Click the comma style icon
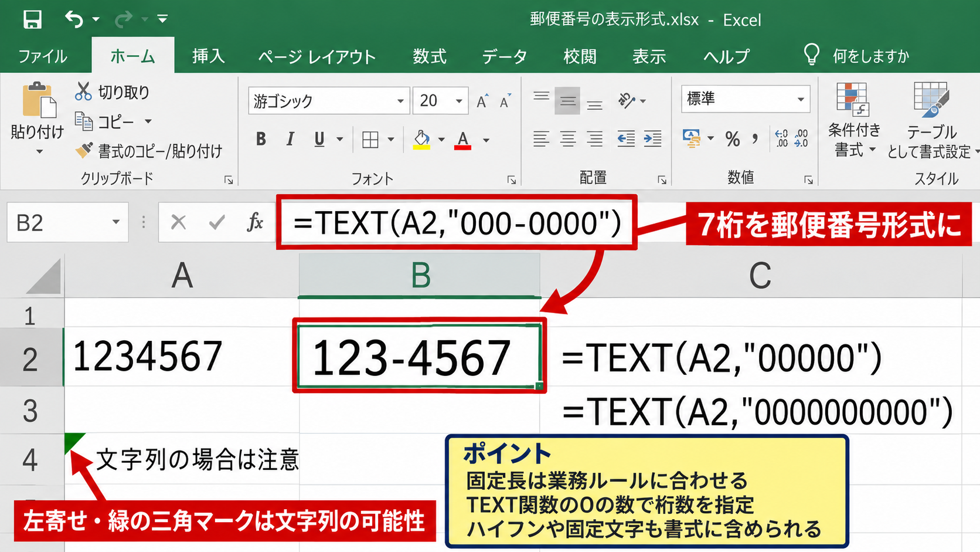This screenshot has width=980, height=552. (x=756, y=139)
